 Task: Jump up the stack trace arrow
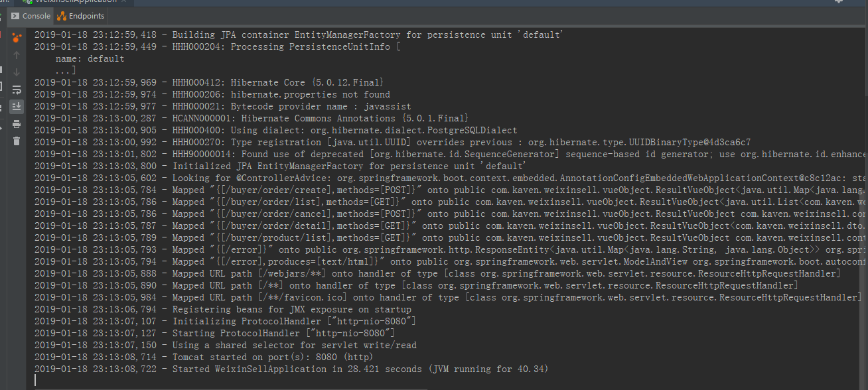point(17,54)
